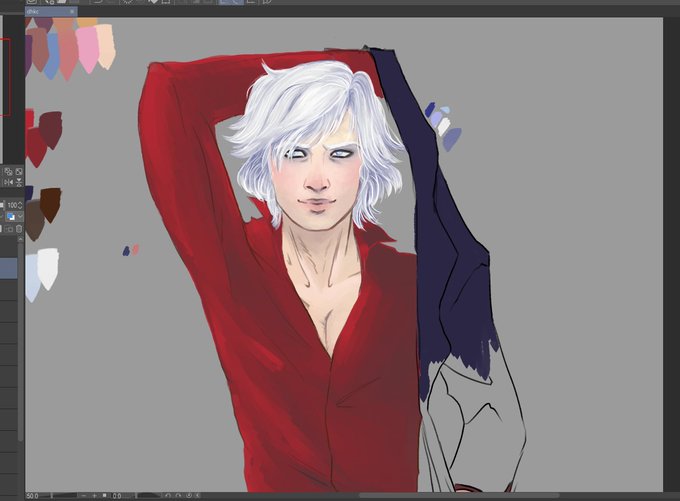Pick the pink paint dab on canvas palette
Viewport: 680px width, 501px height.
[88, 49]
